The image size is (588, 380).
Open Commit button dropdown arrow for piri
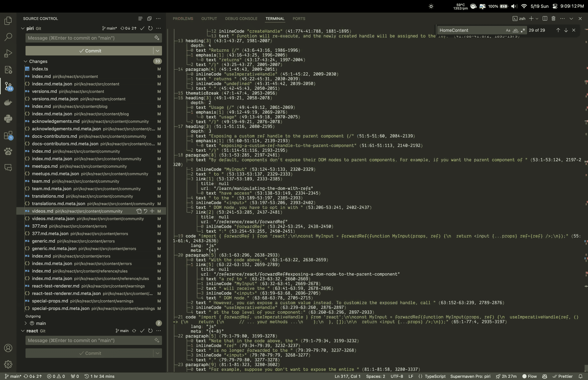pyautogui.click(x=157, y=51)
